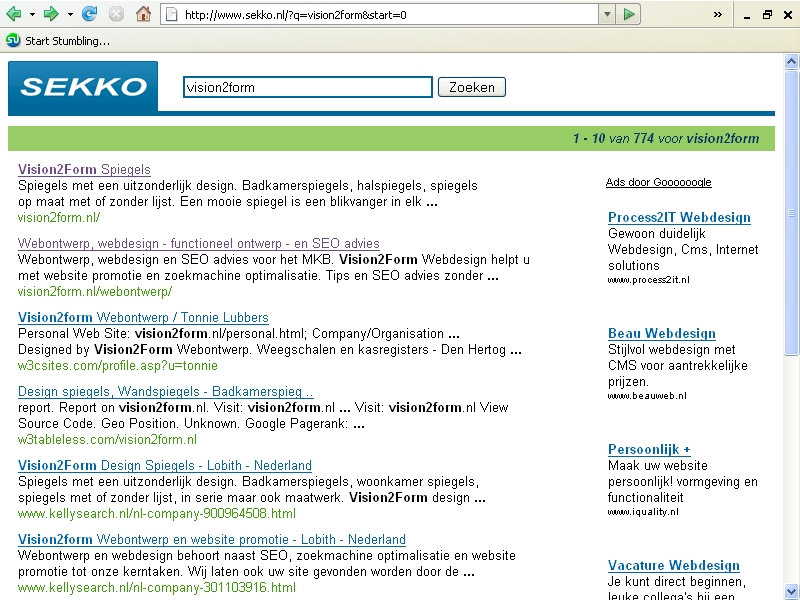Open Vacature Webdesign ad
Viewport: 800px width, 600px height.
(x=673, y=565)
